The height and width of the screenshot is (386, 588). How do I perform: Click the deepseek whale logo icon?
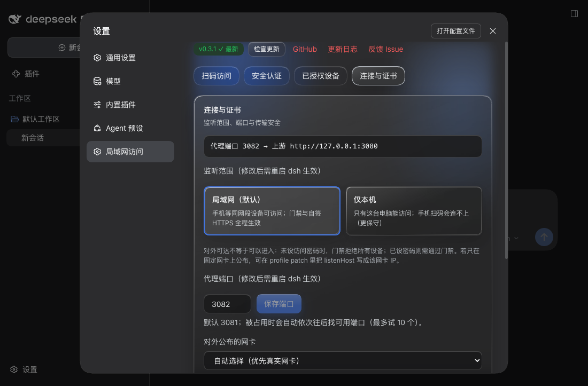click(15, 19)
